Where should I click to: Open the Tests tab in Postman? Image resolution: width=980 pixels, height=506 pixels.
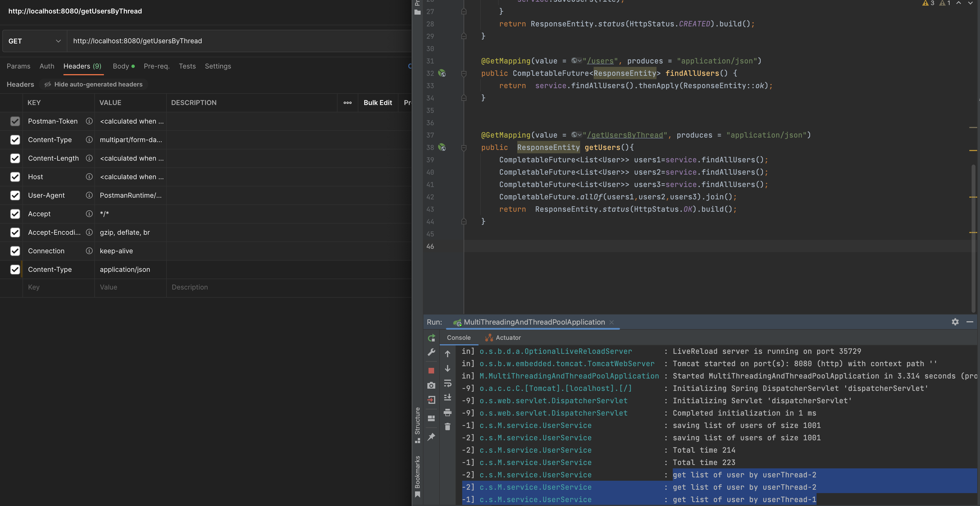coord(187,66)
